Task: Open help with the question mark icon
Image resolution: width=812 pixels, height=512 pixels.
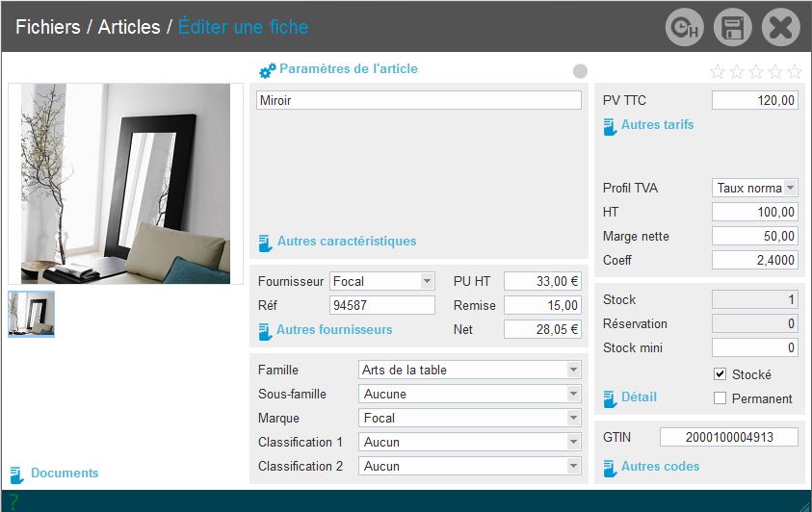Action: click(x=13, y=501)
